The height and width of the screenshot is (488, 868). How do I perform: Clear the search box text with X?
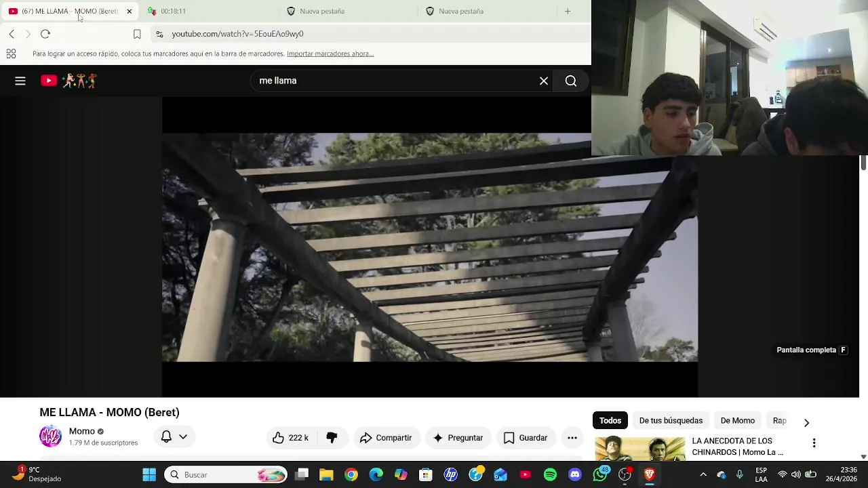pyautogui.click(x=544, y=81)
